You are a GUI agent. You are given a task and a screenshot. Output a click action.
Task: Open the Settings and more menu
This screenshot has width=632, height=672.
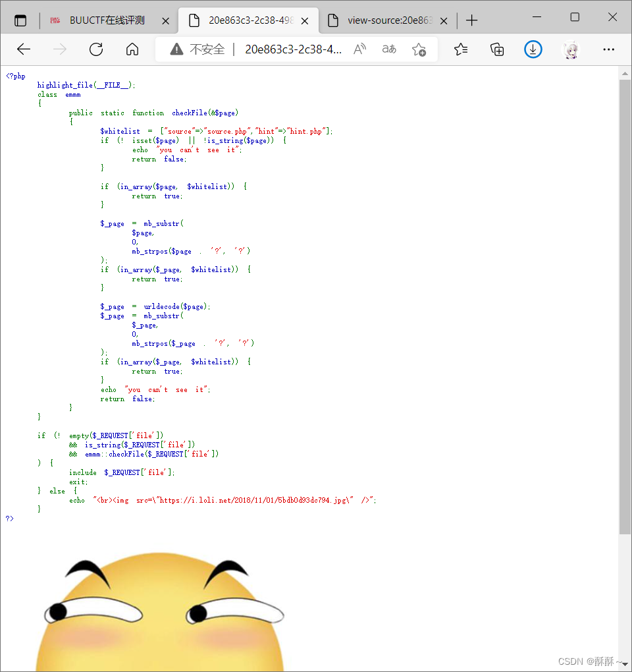pyautogui.click(x=608, y=49)
